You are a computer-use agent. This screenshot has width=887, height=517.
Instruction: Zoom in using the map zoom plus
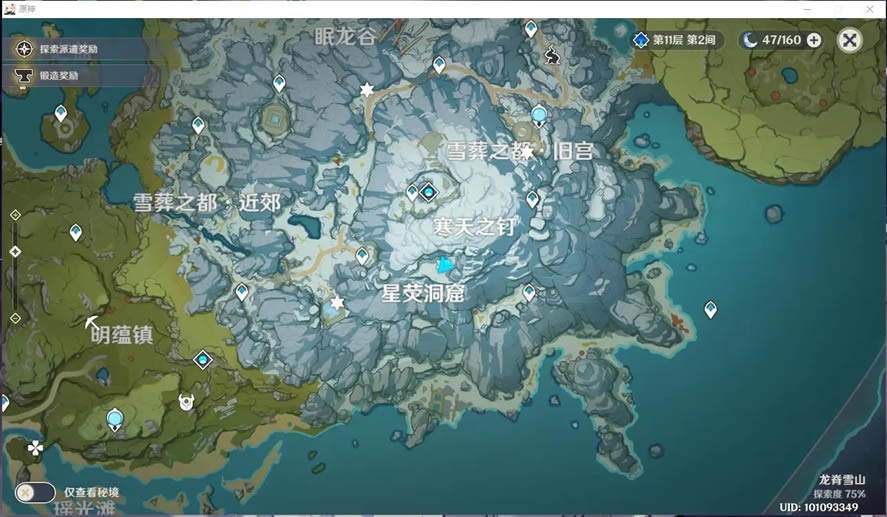coord(15,215)
